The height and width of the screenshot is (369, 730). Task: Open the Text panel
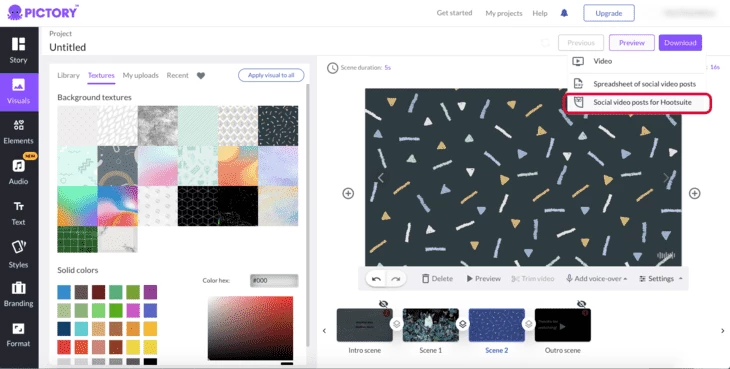click(x=19, y=213)
